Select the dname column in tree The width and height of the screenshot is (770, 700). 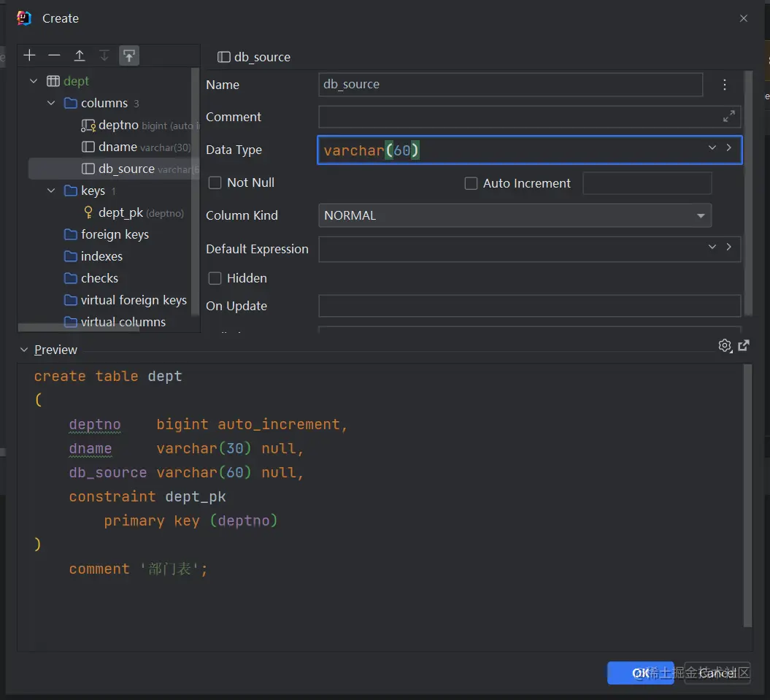click(136, 147)
